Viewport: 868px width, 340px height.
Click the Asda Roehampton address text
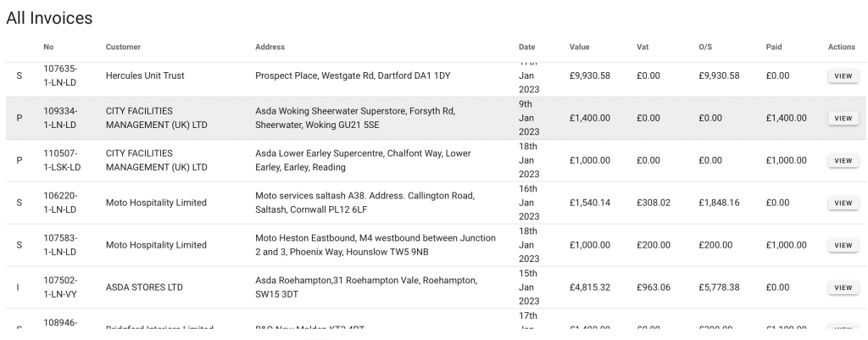click(366, 287)
